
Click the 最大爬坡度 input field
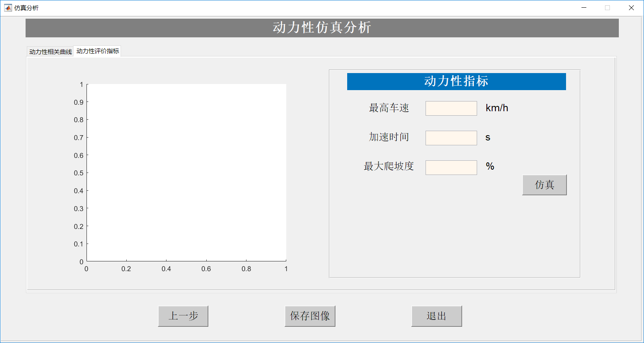tap(451, 168)
